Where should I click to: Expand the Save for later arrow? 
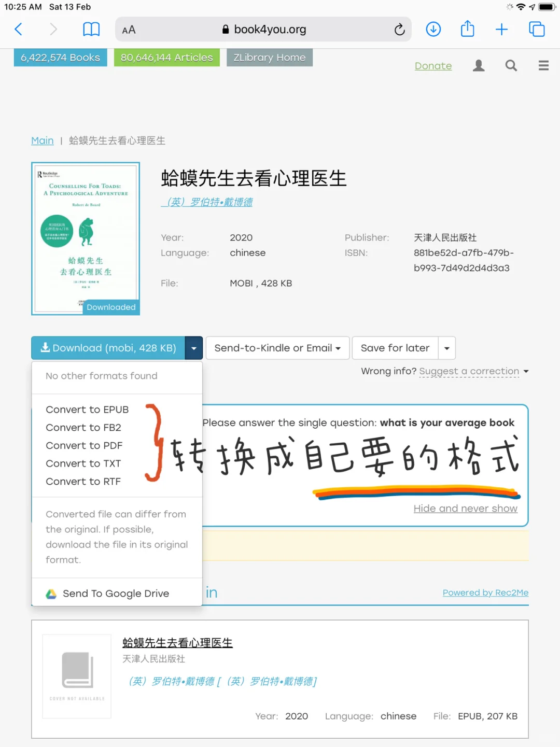[447, 348]
